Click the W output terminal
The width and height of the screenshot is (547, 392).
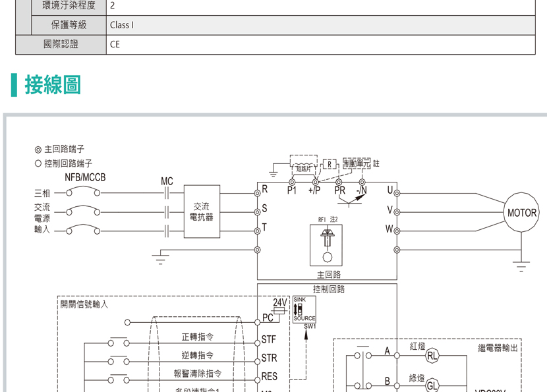[x=397, y=231]
